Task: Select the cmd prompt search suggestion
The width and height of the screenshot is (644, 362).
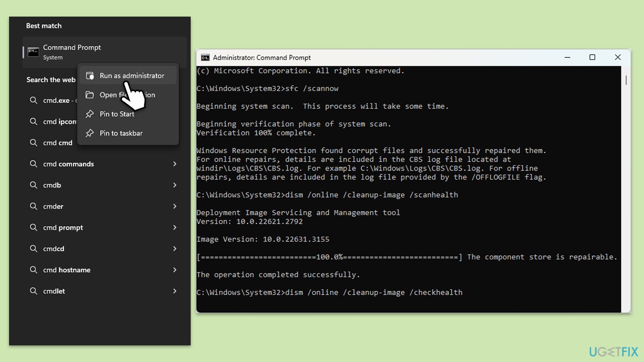Action: point(105,227)
